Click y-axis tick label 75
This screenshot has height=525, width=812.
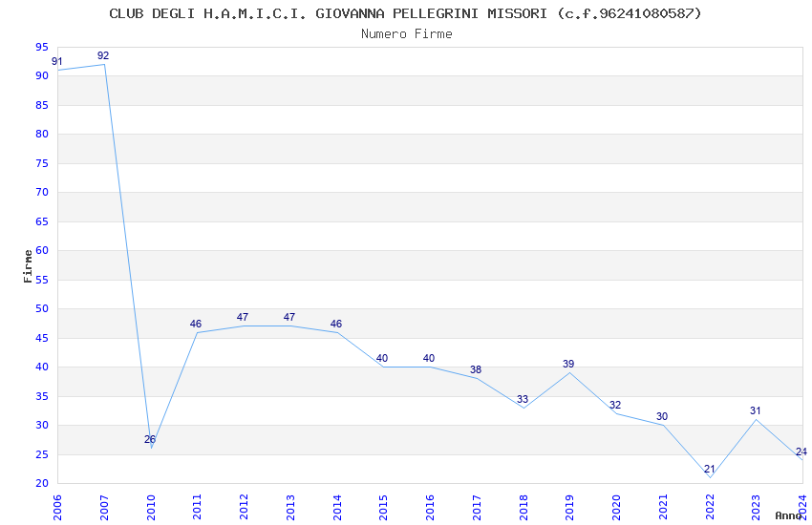click(42, 163)
